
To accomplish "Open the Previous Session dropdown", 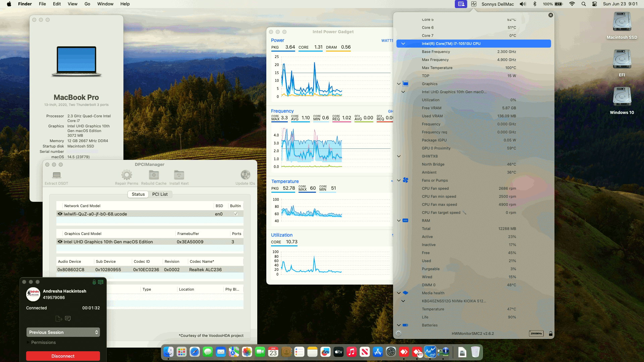I will point(63,332).
